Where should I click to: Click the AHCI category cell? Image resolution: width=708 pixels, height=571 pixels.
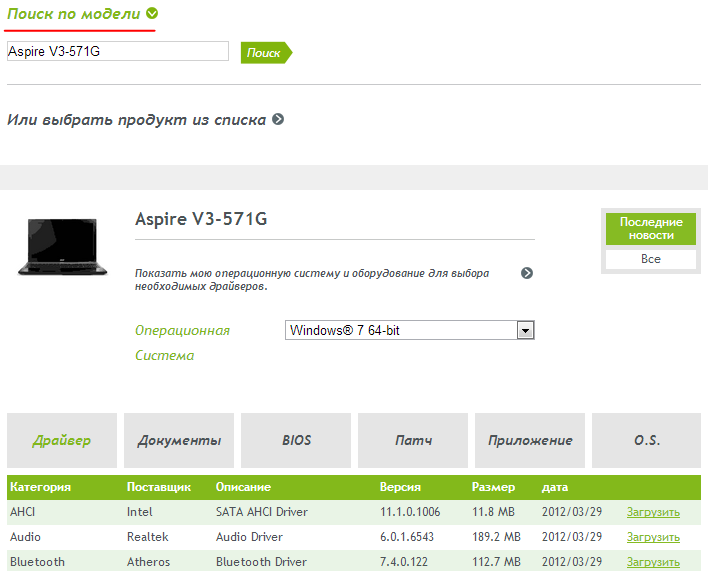[23, 512]
